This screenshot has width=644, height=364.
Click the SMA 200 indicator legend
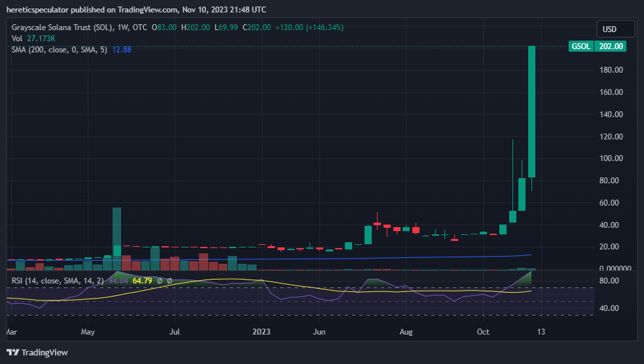[59, 50]
